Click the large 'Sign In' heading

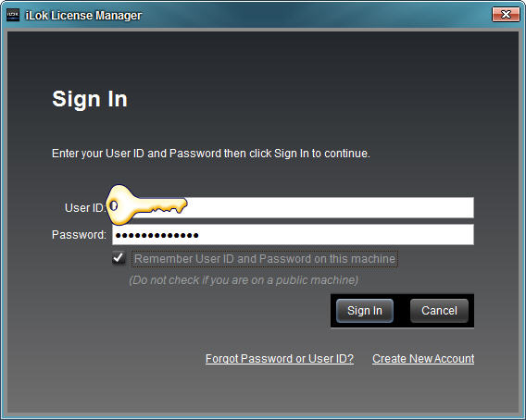(90, 99)
